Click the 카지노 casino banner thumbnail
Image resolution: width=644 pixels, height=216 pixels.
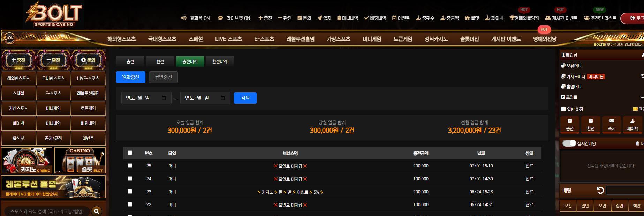[27, 160]
